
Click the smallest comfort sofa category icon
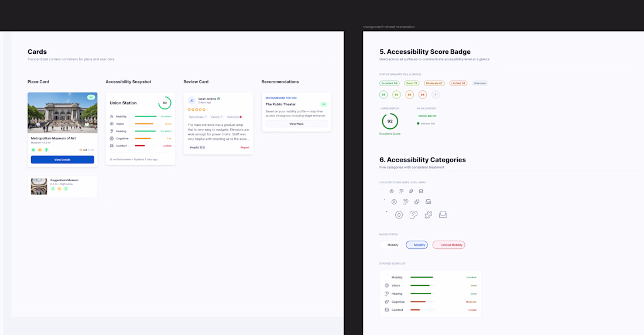(421, 191)
